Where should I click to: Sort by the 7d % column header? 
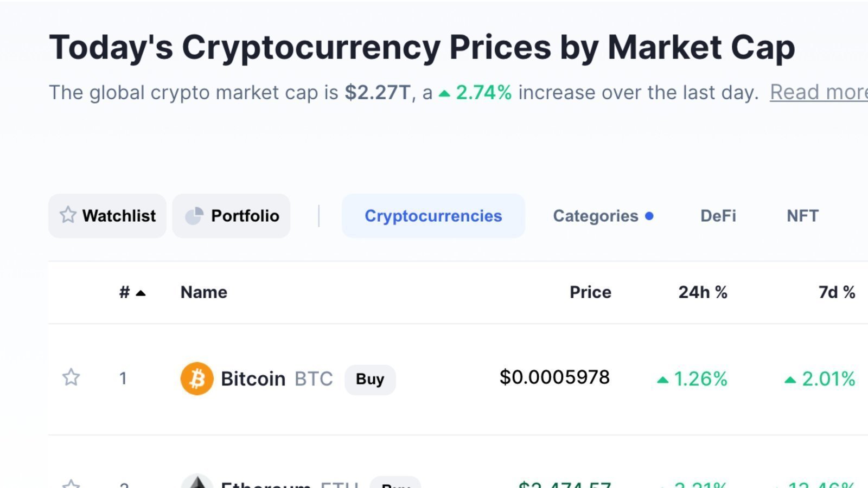pyautogui.click(x=837, y=292)
